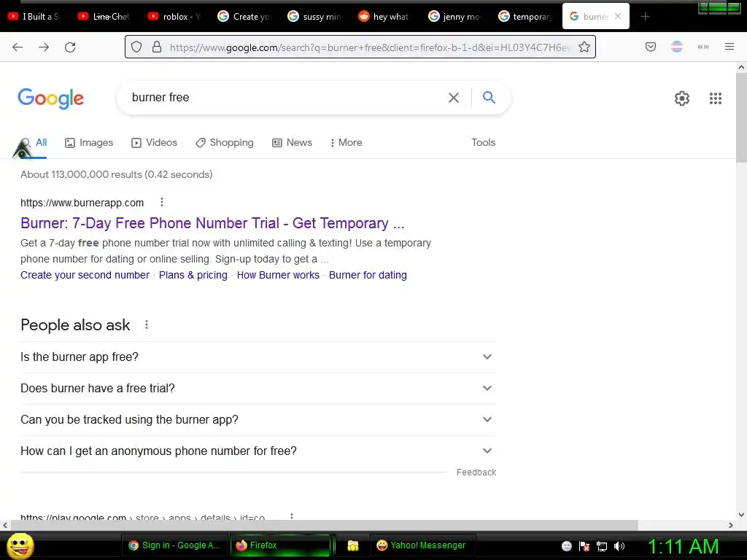Switch to Firefox taskbar button
The width and height of the screenshot is (747, 560).
pos(280,545)
